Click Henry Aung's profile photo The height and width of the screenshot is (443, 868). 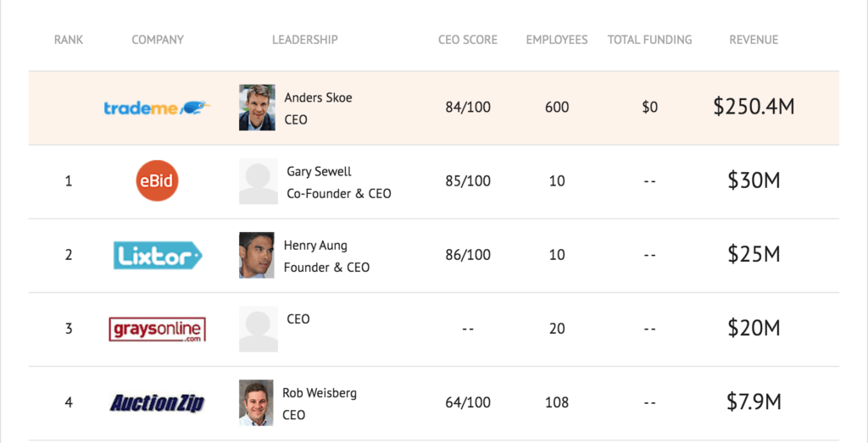coord(257,255)
